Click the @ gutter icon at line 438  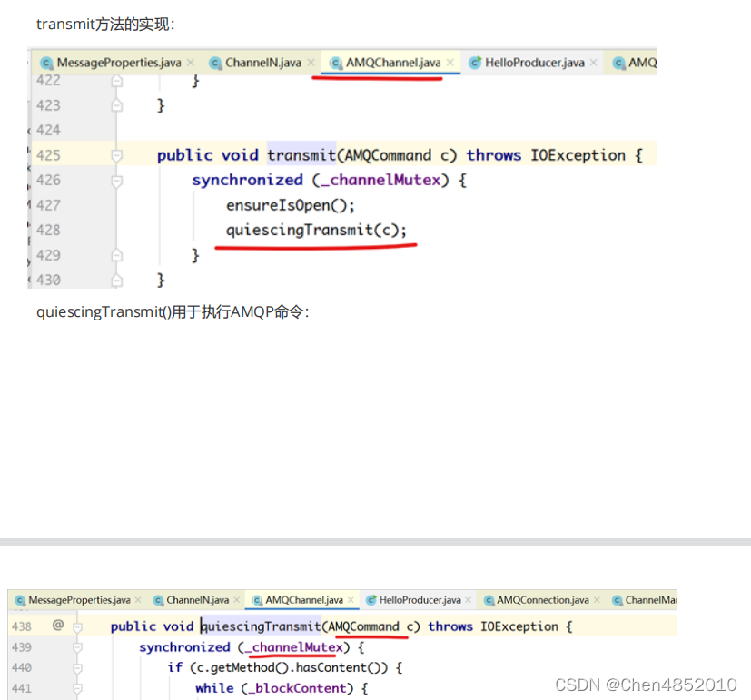point(58,625)
